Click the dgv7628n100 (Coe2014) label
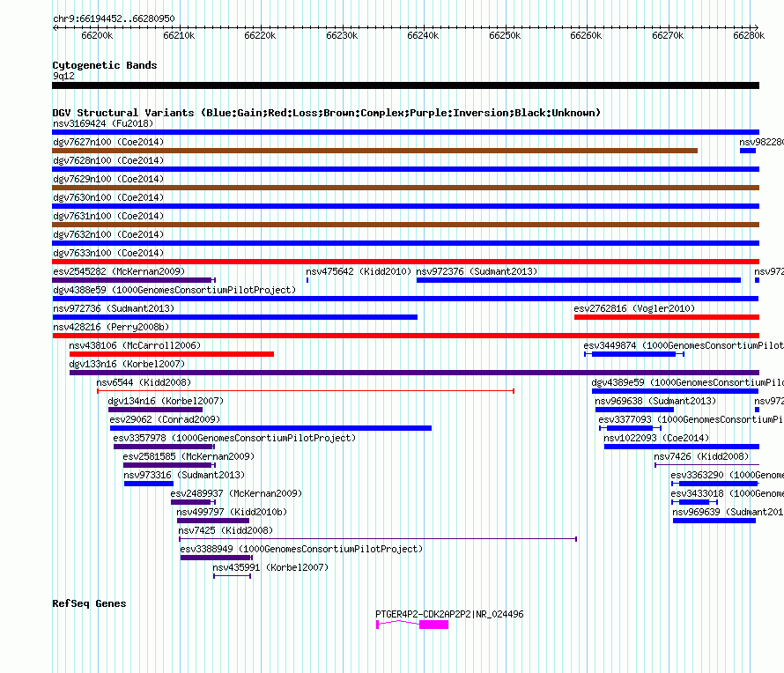This screenshot has height=673, width=784. click(108, 160)
